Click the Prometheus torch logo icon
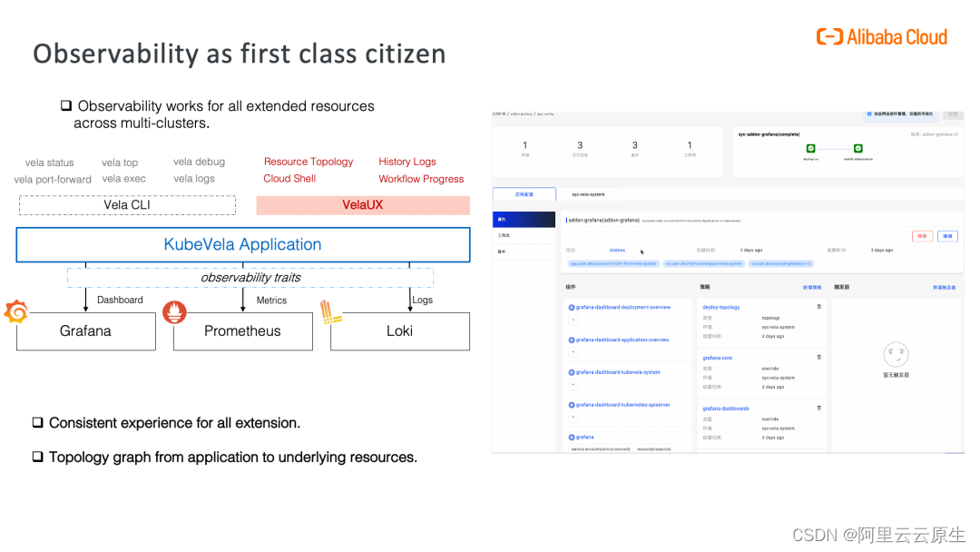Viewport: 980px width, 552px height. click(x=174, y=312)
